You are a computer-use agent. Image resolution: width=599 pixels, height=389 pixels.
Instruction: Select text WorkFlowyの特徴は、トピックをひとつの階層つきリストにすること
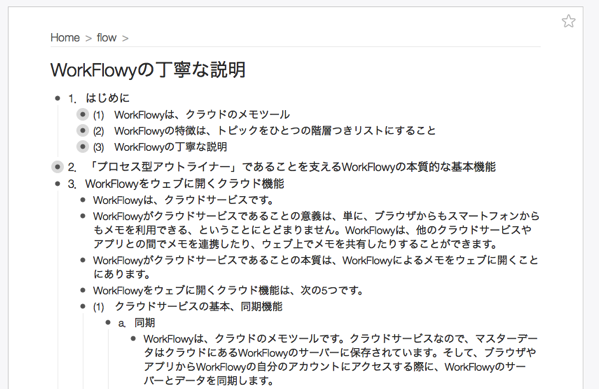[x=275, y=131]
